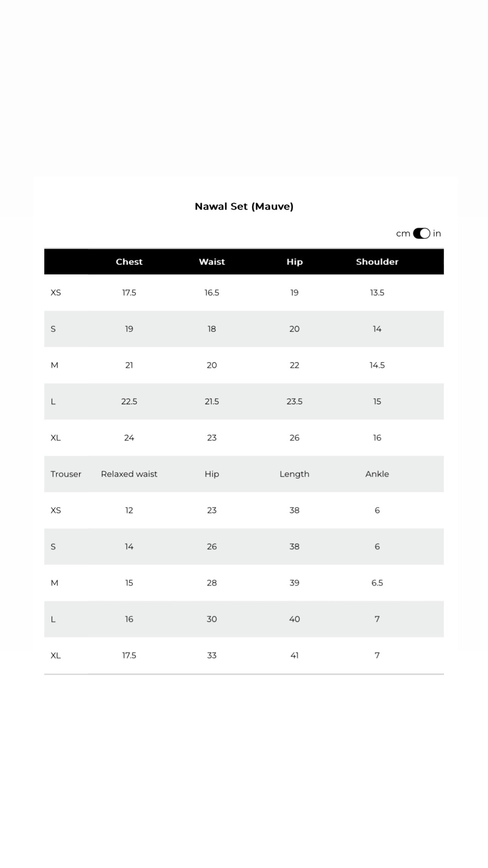Select the Trouser section label
The image size is (488, 868).
66,474
